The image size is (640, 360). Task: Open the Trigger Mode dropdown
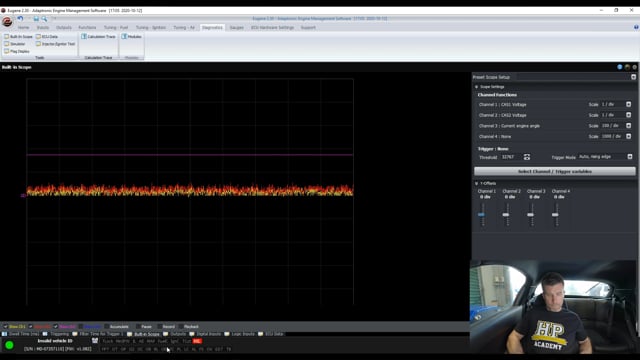pos(630,157)
